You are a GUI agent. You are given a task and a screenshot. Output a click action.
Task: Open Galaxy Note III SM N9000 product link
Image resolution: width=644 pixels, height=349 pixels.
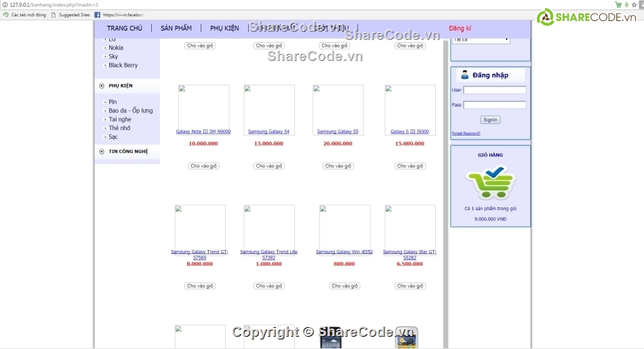point(203,131)
